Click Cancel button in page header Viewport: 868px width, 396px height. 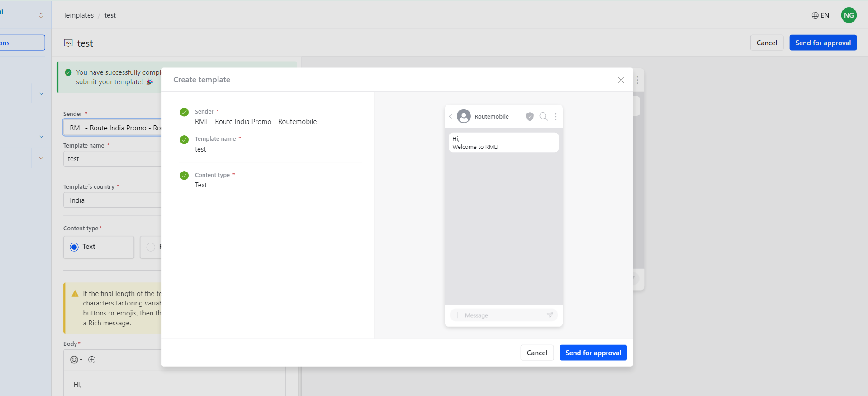[x=767, y=43]
